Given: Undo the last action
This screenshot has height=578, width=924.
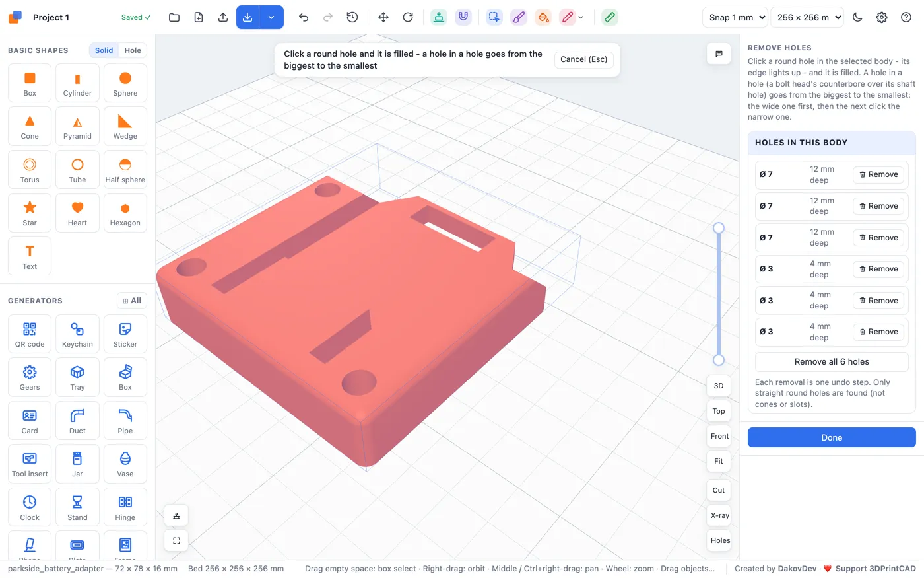Looking at the screenshot, I should click(304, 17).
